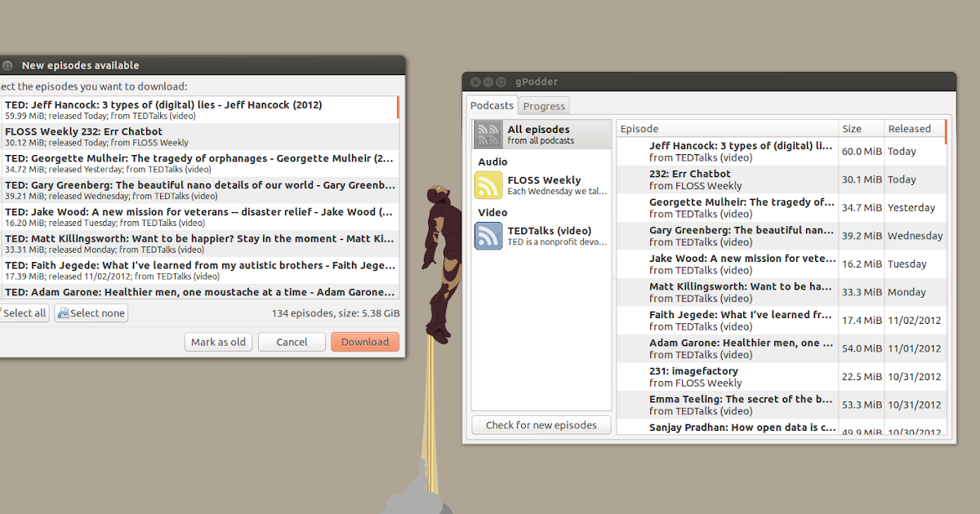Select FLOSS Weekly 232: Err Chatbot in dialog
This screenshot has width=980, height=514.
tap(198, 136)
